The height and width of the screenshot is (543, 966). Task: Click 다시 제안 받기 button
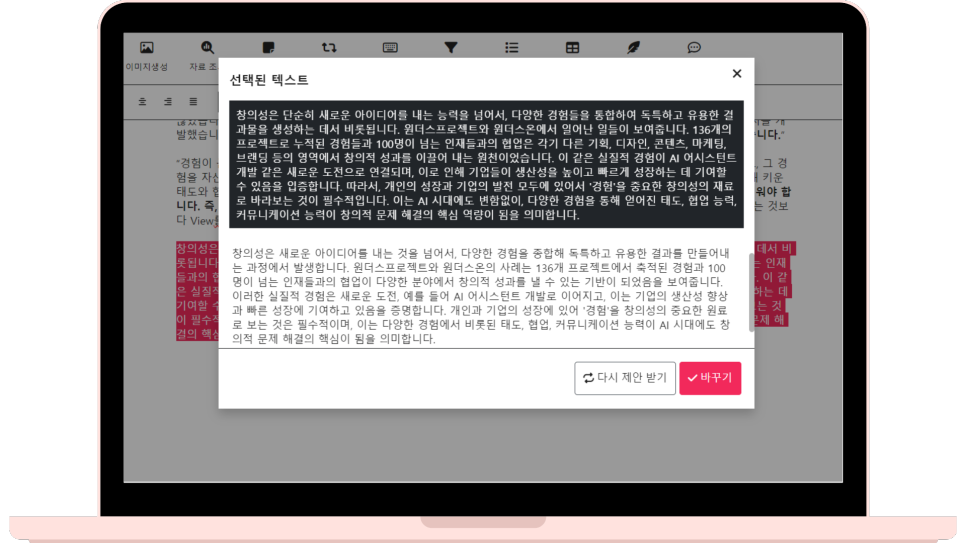[x=625, y=378]
